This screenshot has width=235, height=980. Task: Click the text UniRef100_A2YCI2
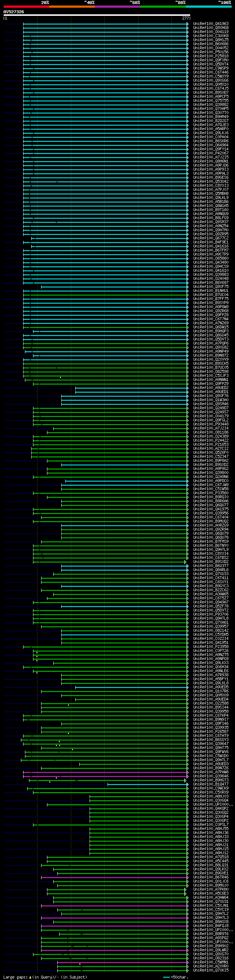pyautogui.click(x=211, y=449)
